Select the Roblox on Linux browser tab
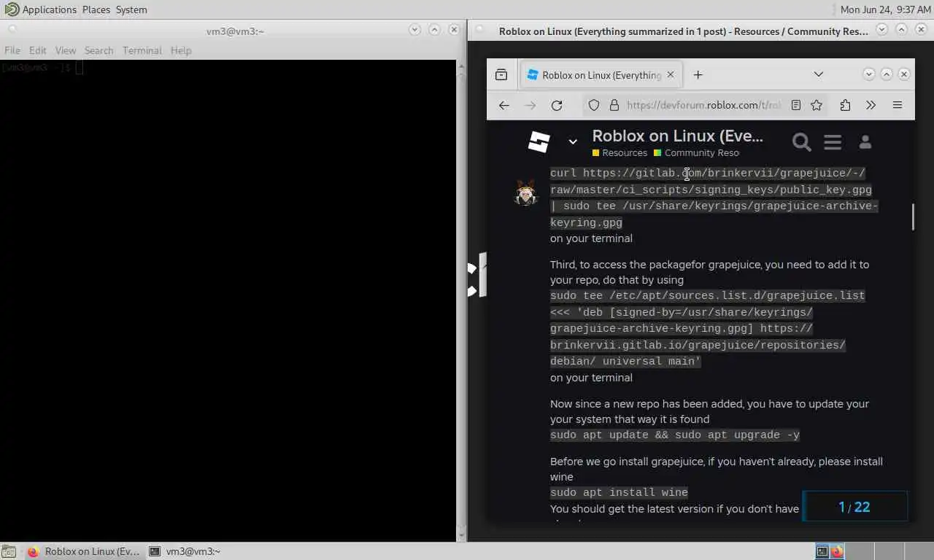Screen dimensions: 934x560 click(601, 75)
